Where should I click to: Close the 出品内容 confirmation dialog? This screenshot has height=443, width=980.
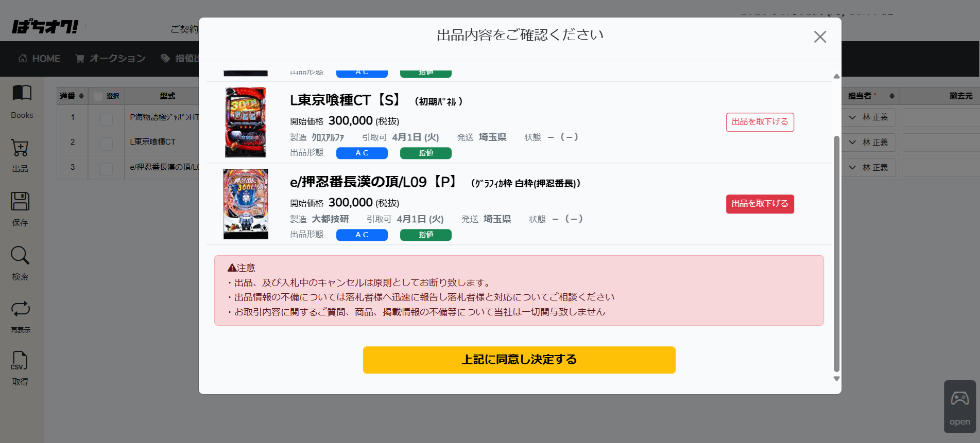tap(820, 37)
